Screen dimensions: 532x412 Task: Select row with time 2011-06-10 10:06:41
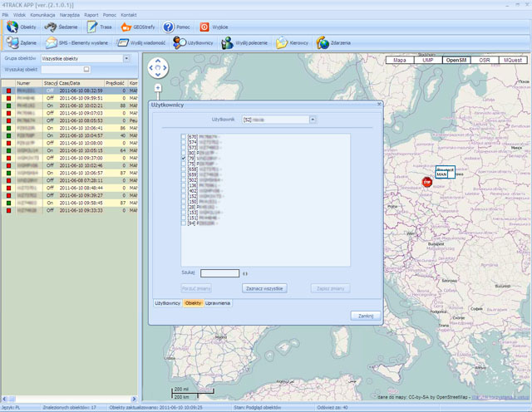(x=70, y=128)
